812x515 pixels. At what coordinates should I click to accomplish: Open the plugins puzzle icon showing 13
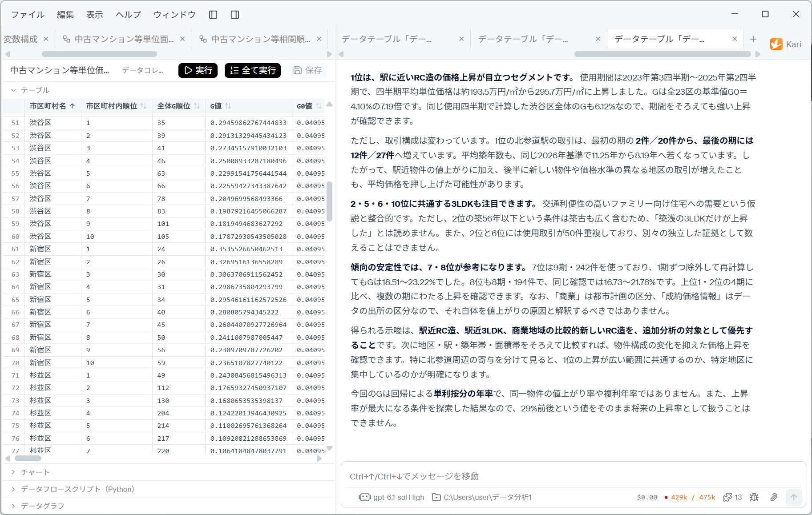[732, 497]
